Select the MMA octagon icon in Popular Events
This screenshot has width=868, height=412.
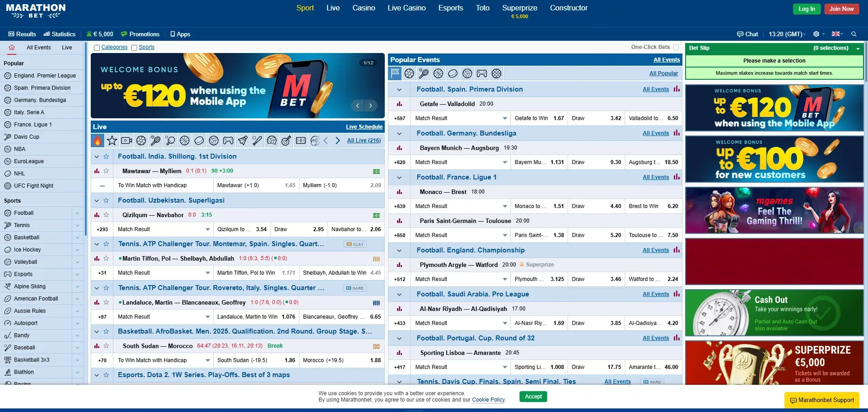click(496, 73)
